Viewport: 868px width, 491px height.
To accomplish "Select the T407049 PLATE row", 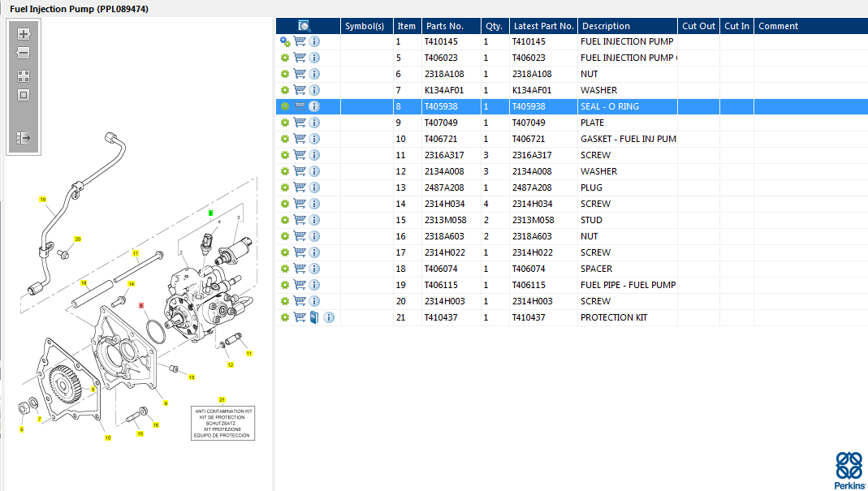I will [x=572, y=123].
